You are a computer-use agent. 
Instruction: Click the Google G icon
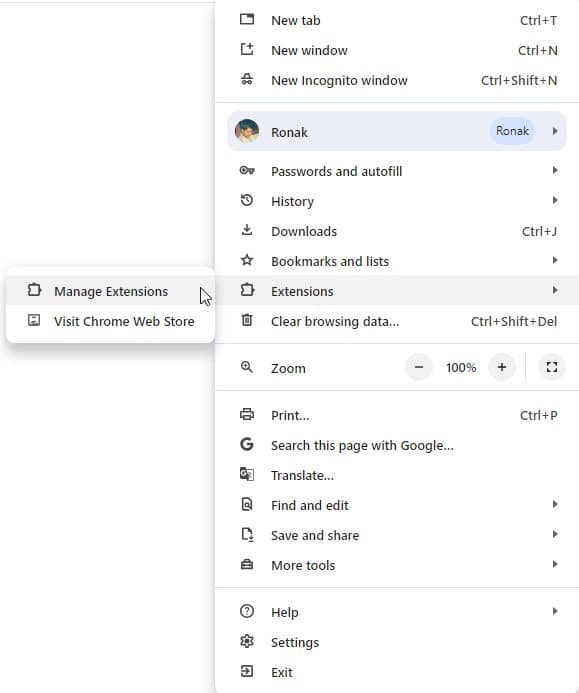(247, 444)
